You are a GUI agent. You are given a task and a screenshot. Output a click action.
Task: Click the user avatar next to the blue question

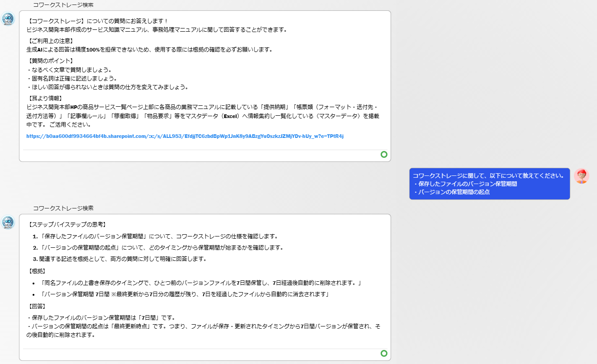coord(581,176)
